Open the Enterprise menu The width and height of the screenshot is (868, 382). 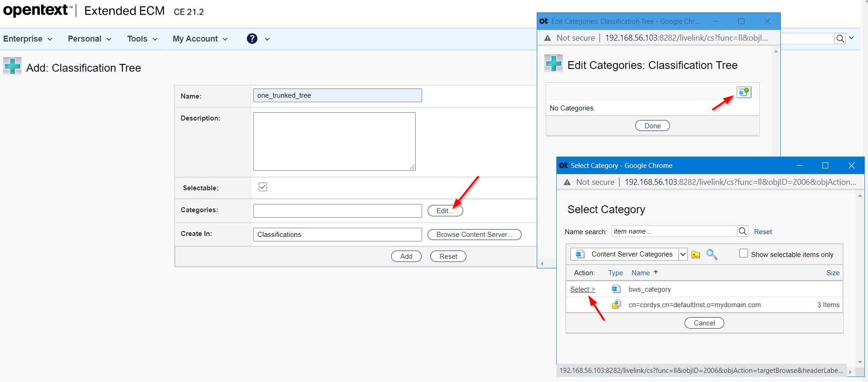27,39
